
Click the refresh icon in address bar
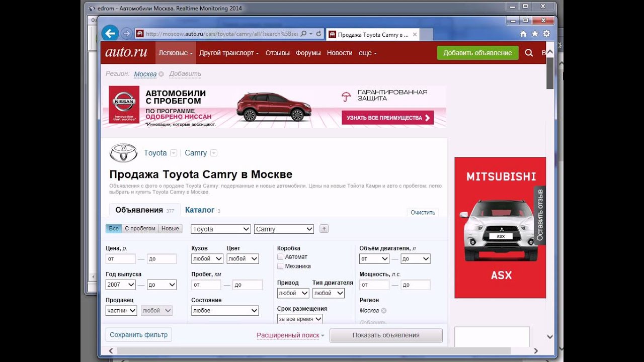(x=318, y=34)
